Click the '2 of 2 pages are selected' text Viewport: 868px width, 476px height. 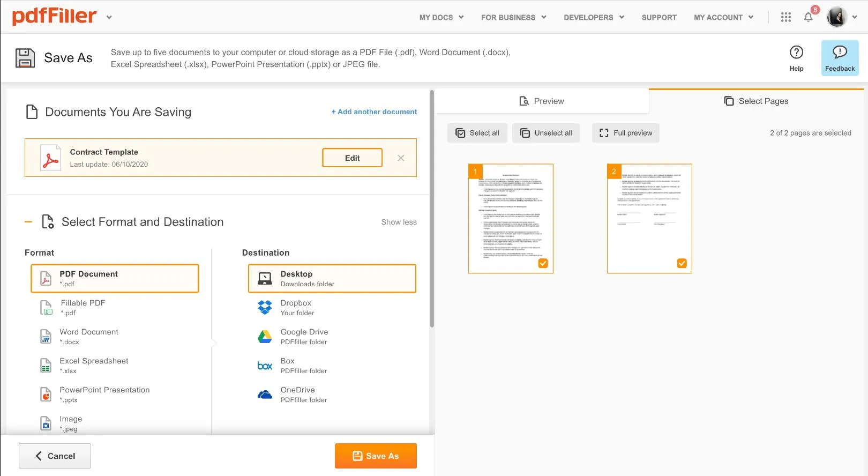(810, 133)
